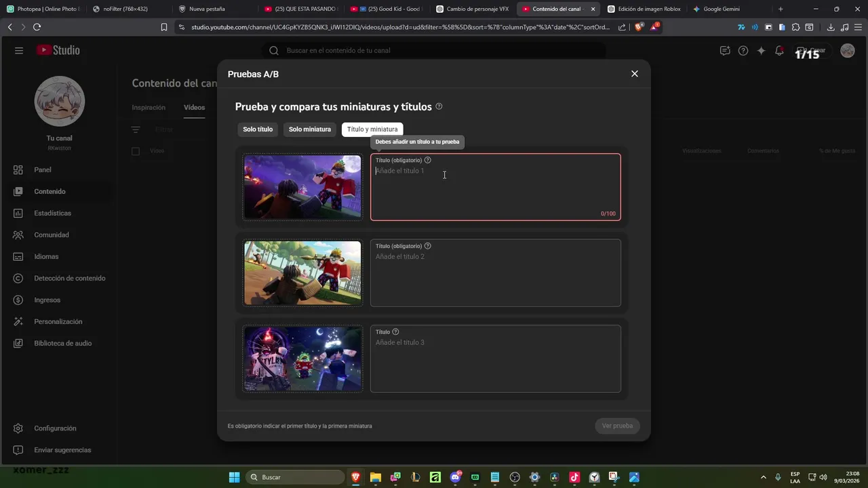Open File Explorer from the taskbar
868x488 pixels.
376,477
